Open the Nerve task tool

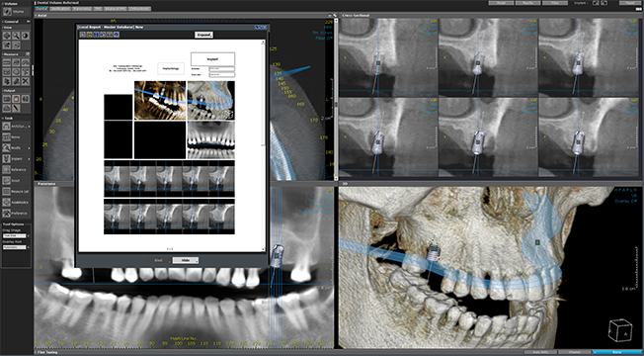click(7, 136)
